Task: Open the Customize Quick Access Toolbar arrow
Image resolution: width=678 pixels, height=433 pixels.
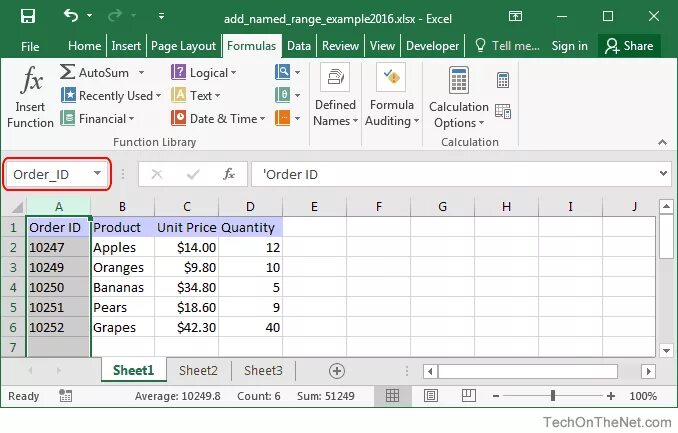Action: point(161,16)
